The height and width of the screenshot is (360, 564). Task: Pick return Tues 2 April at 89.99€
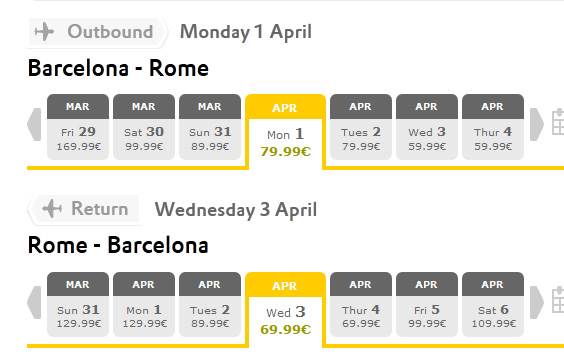[x=210, y=305]
